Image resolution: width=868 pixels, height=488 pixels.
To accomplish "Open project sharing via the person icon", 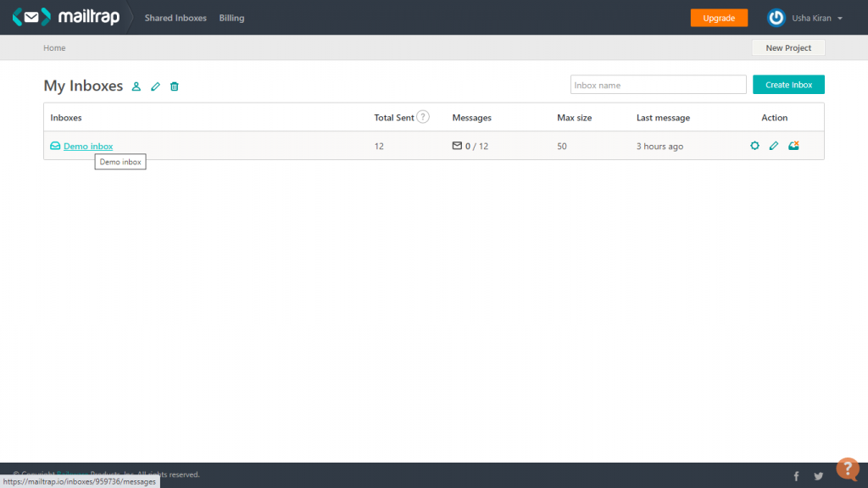I will point(136,86).
